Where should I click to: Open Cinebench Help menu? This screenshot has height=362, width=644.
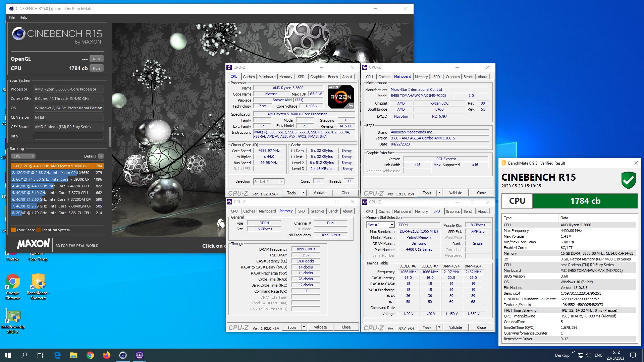pyautogui.click(x=23, y=17)
